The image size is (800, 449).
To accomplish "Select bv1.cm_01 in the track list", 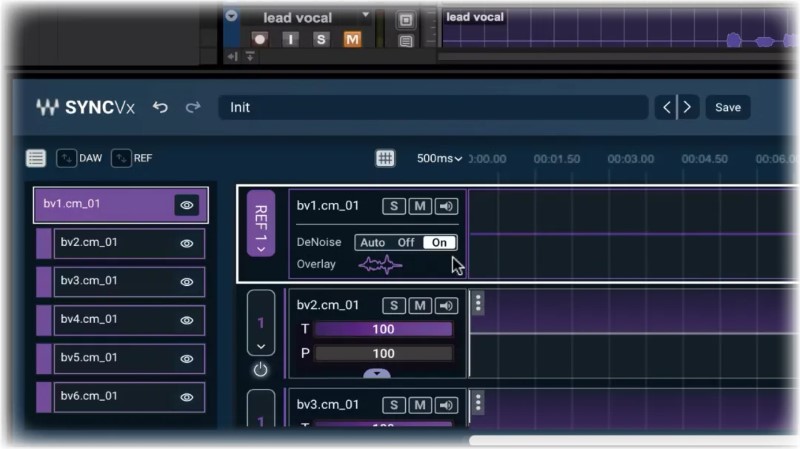I will pos(121,205).
